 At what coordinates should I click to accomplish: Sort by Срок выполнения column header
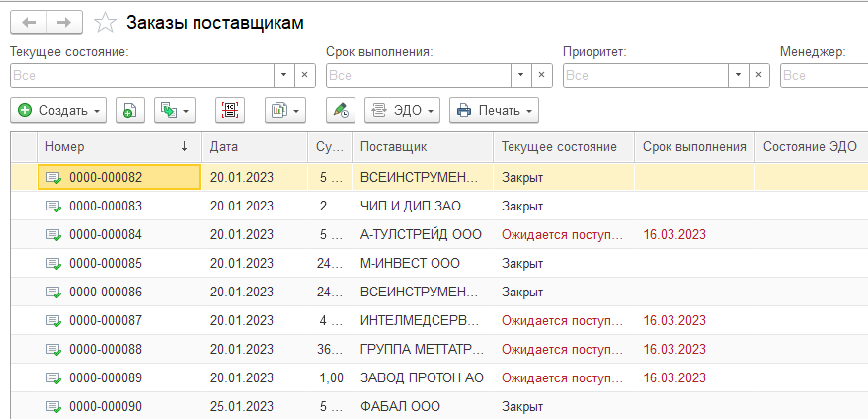tap(694, 147)
